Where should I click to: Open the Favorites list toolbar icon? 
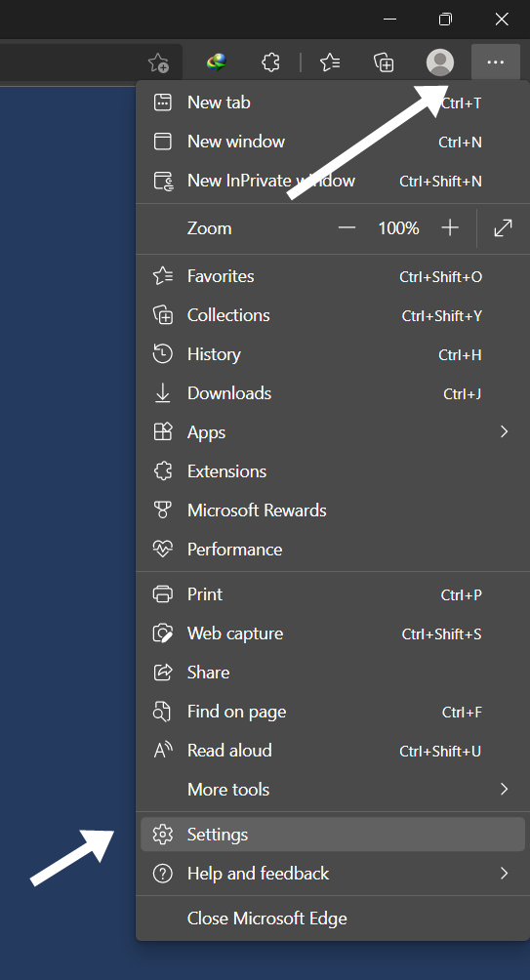click(x=330, y=61)
